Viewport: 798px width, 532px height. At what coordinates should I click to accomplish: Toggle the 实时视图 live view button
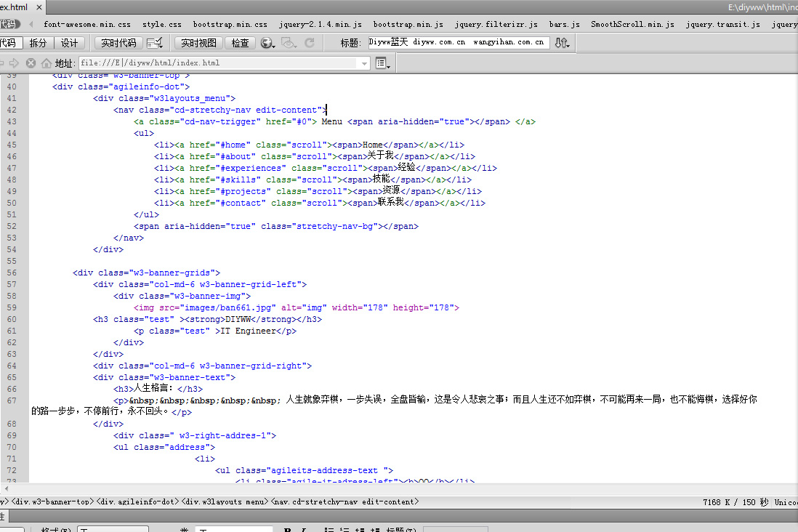(x=198, y=44)
